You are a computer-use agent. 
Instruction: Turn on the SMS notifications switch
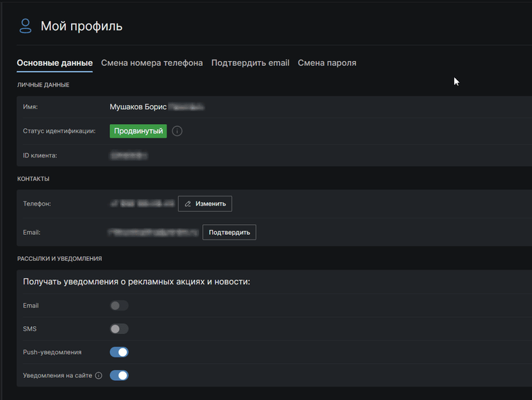pyautogui.click(x=119, y=329)
